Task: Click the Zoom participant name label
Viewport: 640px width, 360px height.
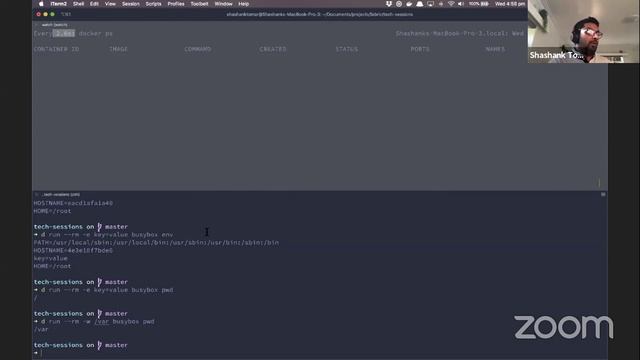Action: click(x=556, y=55)
